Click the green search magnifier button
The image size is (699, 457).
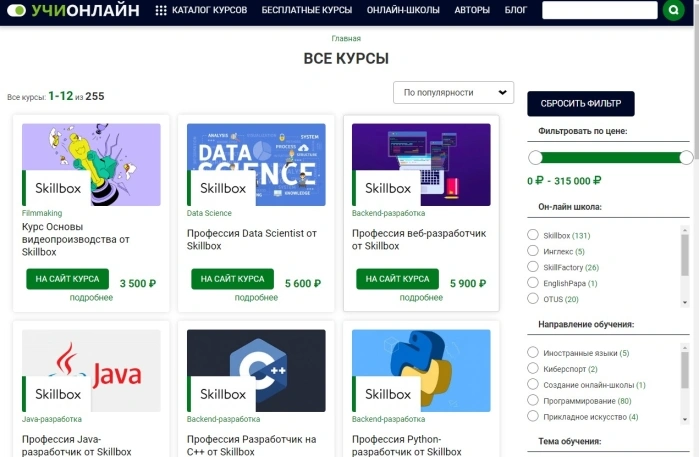point(673,10)
